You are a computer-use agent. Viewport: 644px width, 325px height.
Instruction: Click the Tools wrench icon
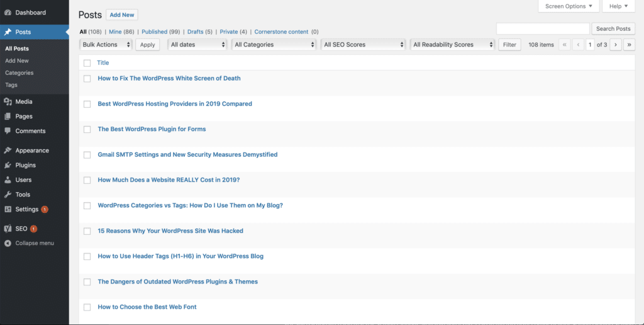[8, 195]
